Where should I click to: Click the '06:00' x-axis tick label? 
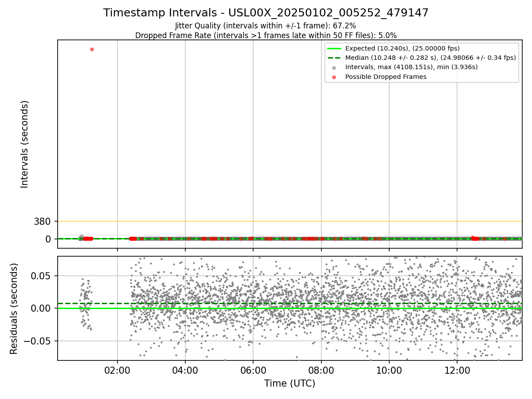[253, 371]
